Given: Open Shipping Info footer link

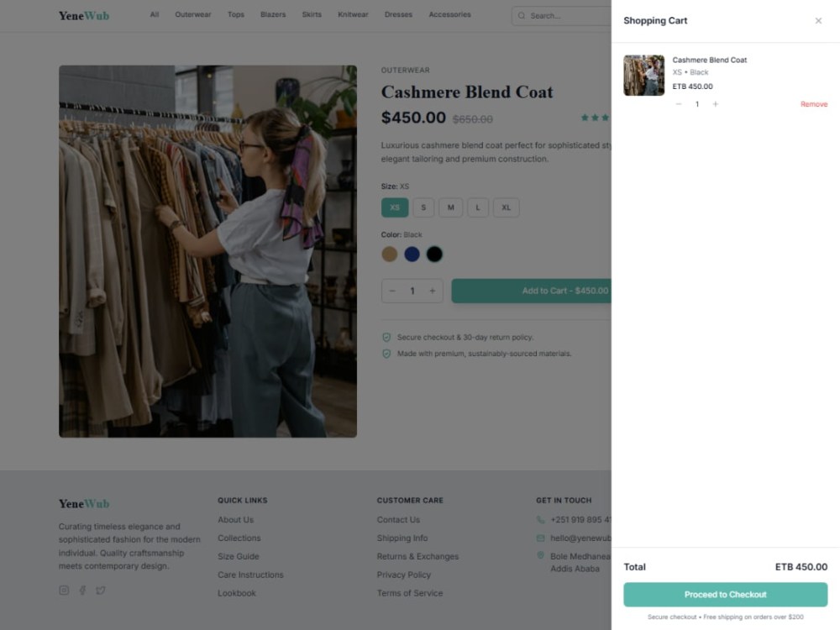Looking at the screenshot, I should [x=402, y=538].
